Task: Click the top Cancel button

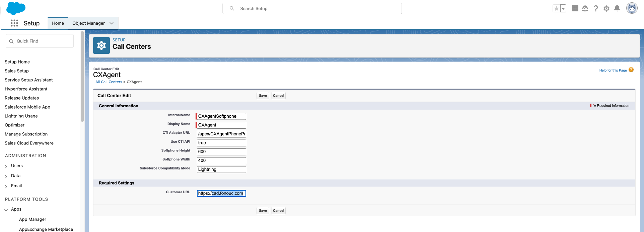Action: pos(278,96)
